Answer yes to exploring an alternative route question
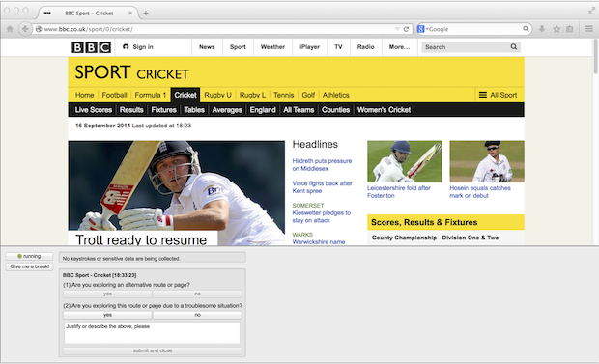 point(107,294)
